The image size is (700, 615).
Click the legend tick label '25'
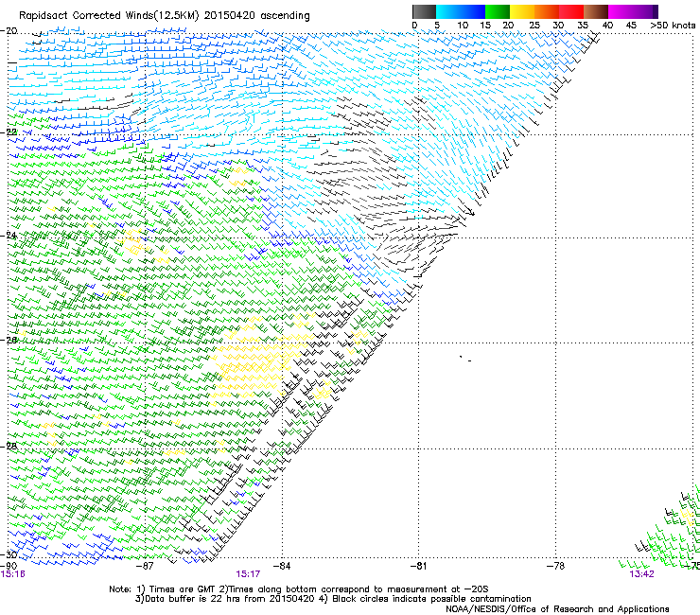click(x=534, y=26)
